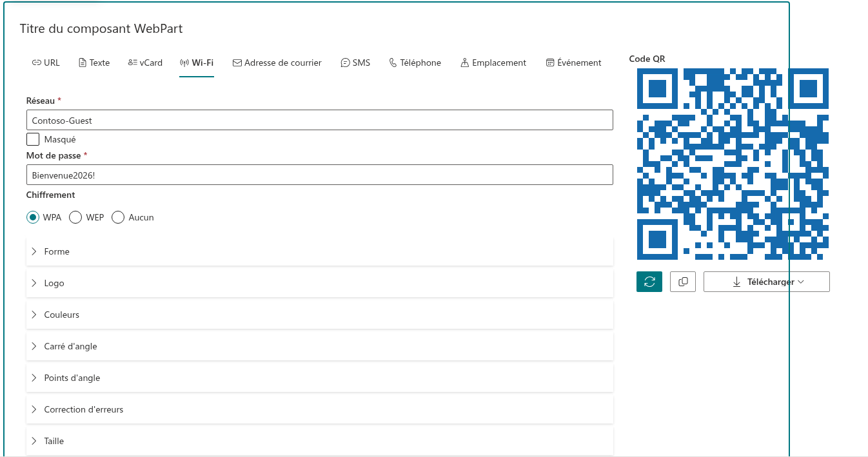
Task: Click the "Code QR" label
Action: click(647, 59)
